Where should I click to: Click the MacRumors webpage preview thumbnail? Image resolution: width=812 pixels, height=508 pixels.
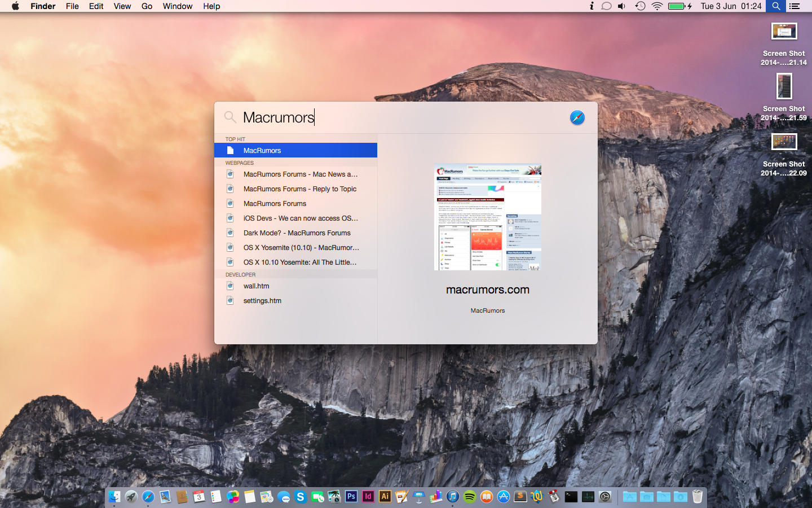pos(488,217)
